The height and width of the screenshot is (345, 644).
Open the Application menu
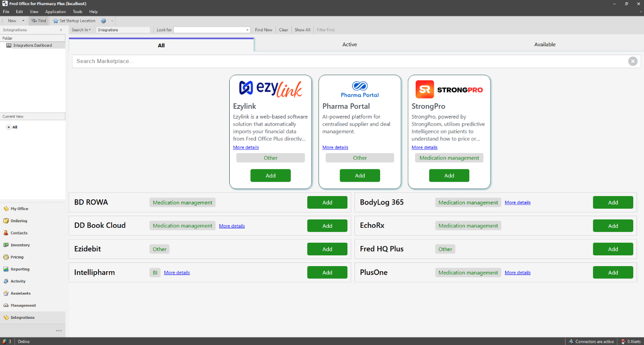[x=55, y=12]
